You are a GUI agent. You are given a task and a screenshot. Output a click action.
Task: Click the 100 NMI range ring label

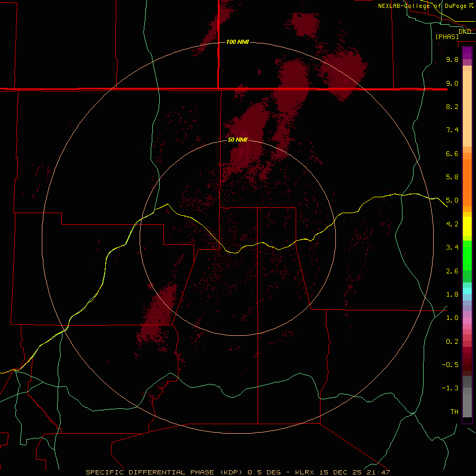pos(237,42)
